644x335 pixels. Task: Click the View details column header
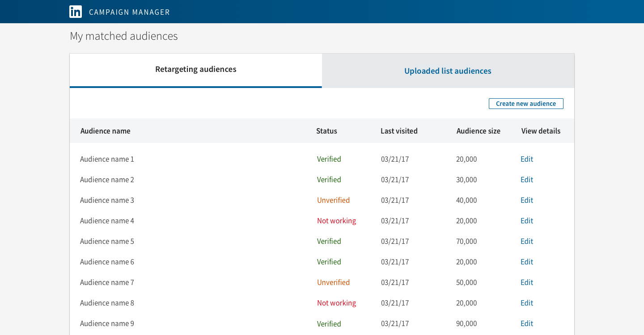[541, 130]
